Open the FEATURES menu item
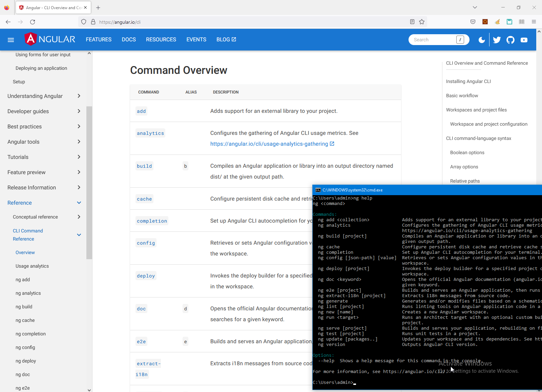The image size is (542, 392). [x=99, y=40]
